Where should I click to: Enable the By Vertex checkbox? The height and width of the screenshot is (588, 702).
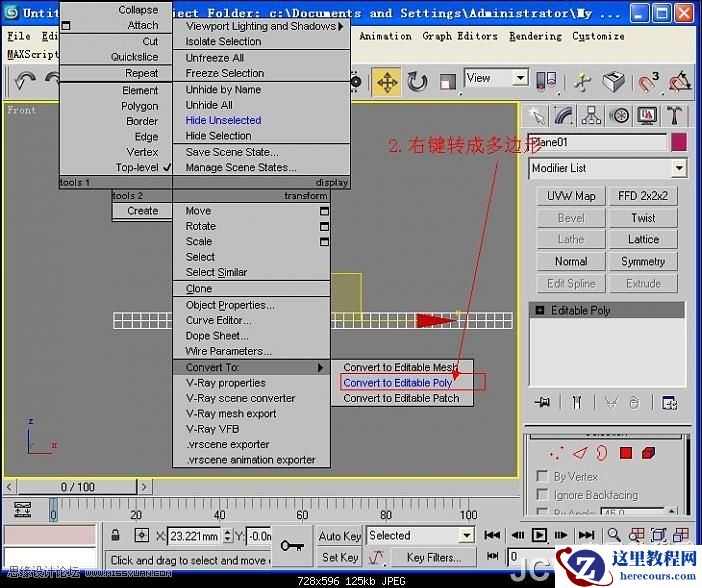click(x=542, y=476)
